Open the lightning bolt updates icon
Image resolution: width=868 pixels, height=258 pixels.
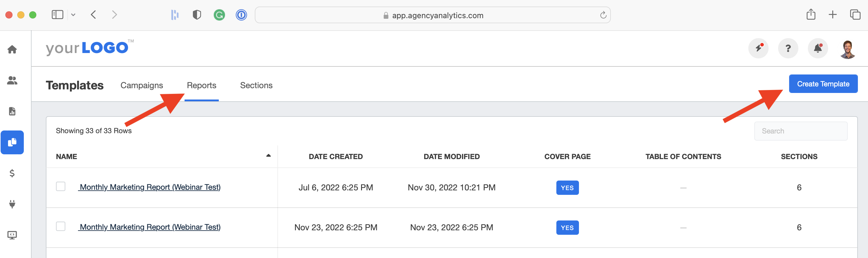(758, 49)
